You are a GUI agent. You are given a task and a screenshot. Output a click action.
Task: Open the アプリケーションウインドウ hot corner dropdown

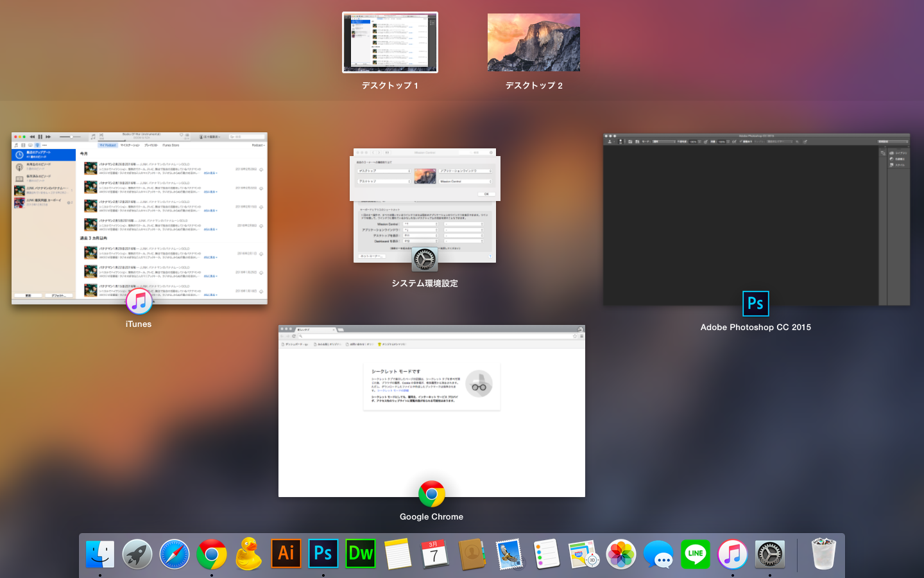point(465,171)
